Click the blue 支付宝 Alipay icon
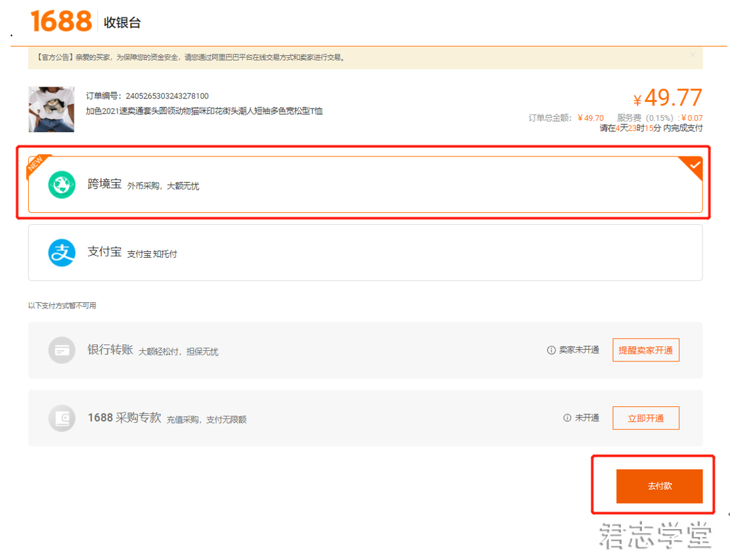Image resolution: width=730 pixels, height=560 pixels. click(x=62, y=252)
